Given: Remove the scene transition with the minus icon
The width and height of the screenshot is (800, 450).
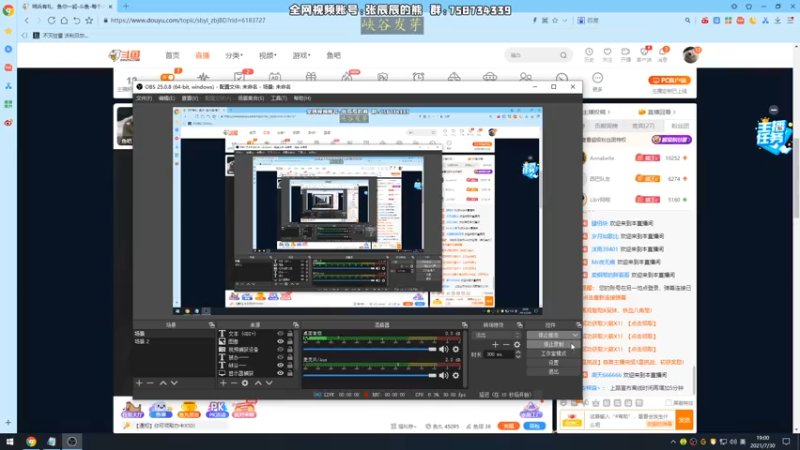Looking at the screenshot, I should tap(506, 345).
